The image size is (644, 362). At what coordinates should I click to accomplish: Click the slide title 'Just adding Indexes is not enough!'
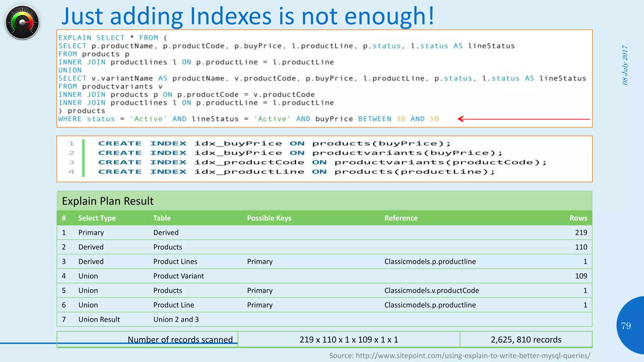point(248,16)
